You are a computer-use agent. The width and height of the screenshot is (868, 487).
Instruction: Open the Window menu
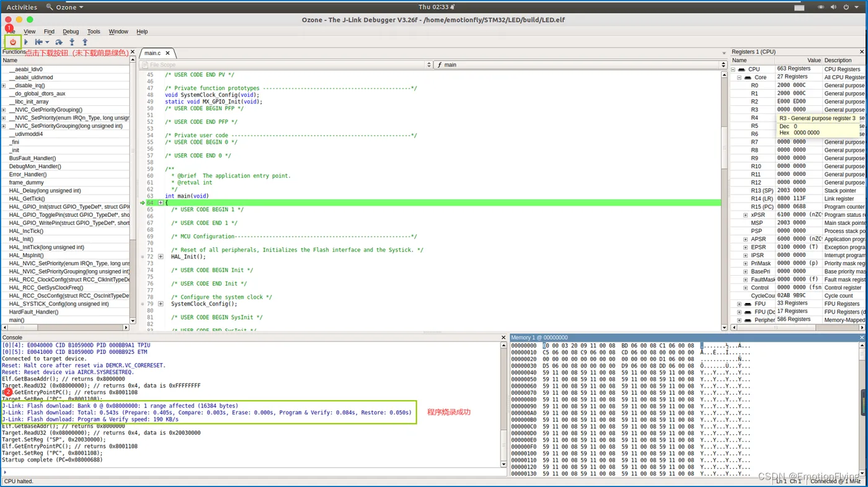(118, 32)
